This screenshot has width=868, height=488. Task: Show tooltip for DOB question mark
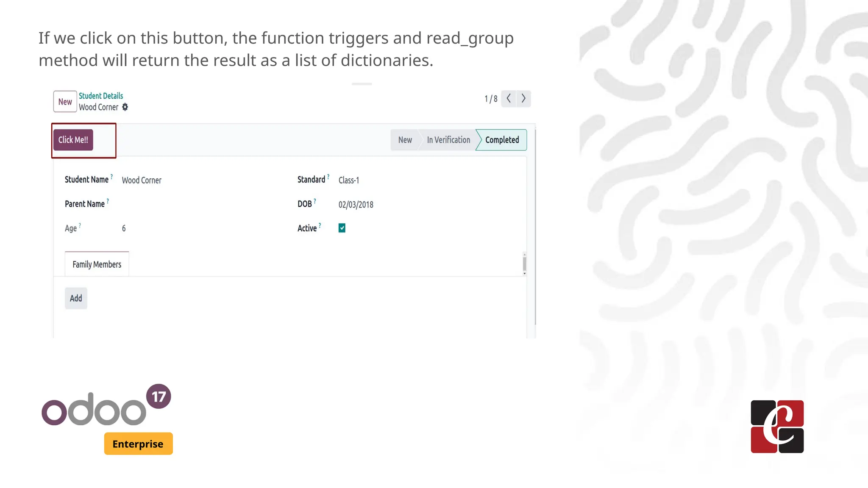pyautogui.click(x=315, y=200)
